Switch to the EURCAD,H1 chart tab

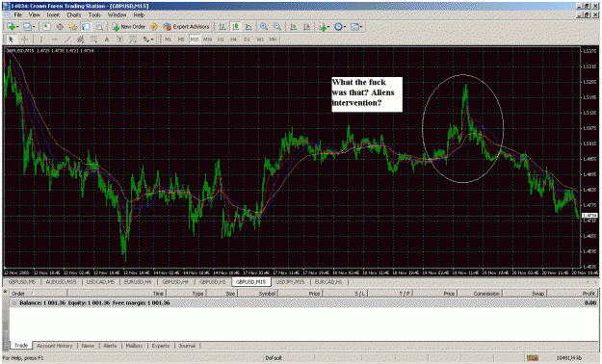(328, 282)
